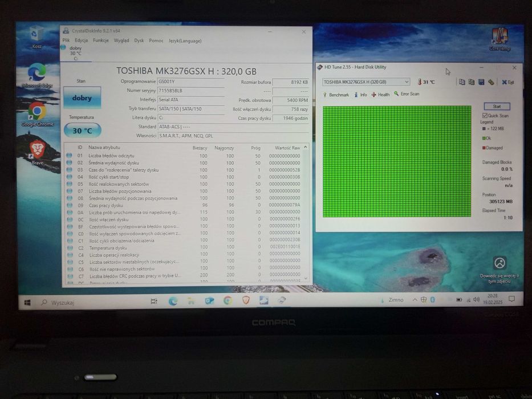Open the Język(Language) menu
532x399 pixels.
(185, 40)
